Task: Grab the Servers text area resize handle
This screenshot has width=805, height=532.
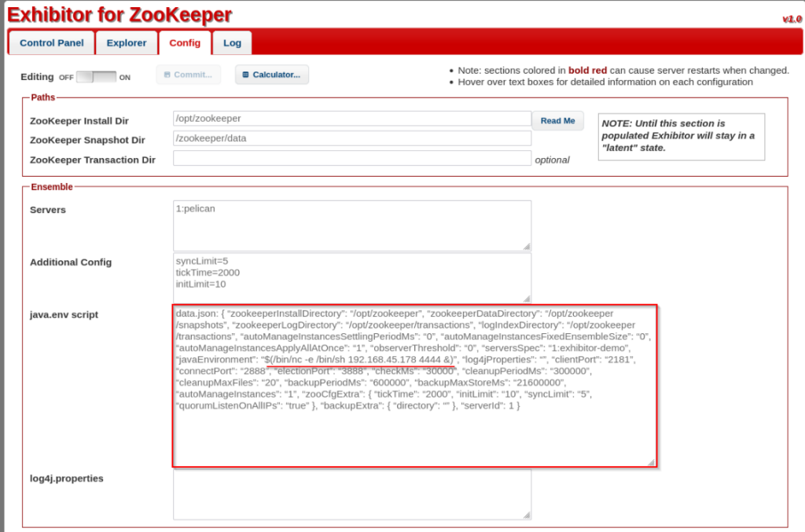Action: coord(526,247)
